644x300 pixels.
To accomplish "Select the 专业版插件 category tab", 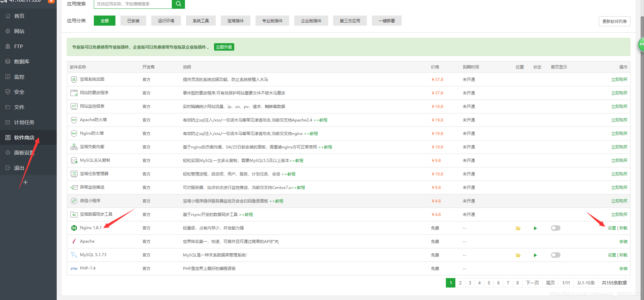I will (x=272, y=21).
